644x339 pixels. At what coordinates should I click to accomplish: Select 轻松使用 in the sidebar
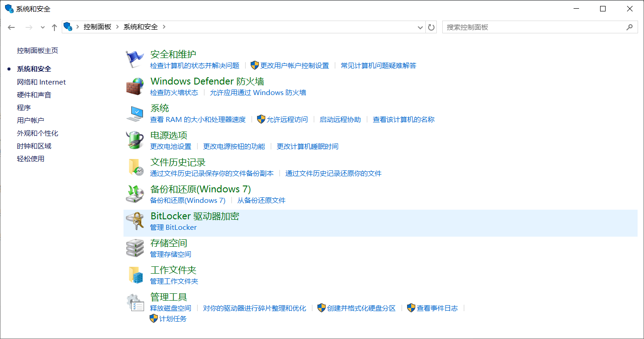(31, 159)
